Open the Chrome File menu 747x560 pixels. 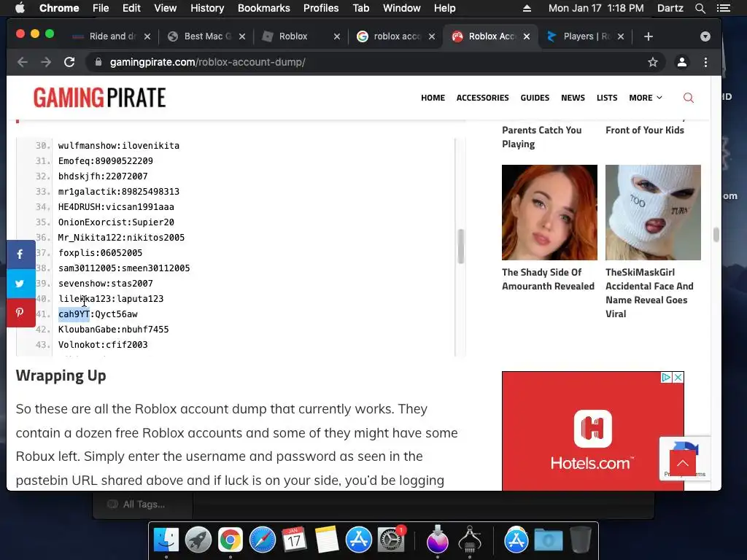101,8
